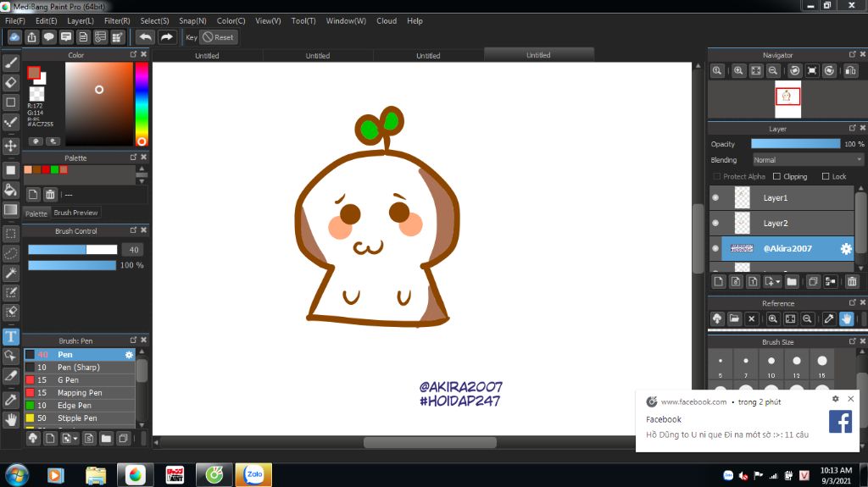The width and height of the screenshot is (868, 487).
Task: Click the cloud icon in top toolbar
Action: [14, 37]
